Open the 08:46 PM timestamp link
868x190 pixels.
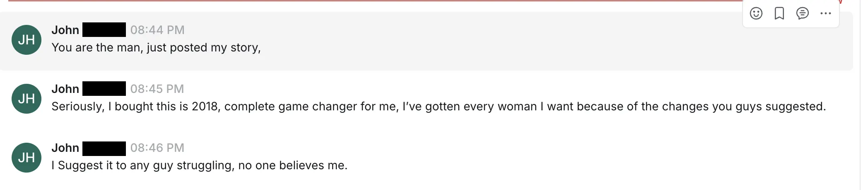157,148
